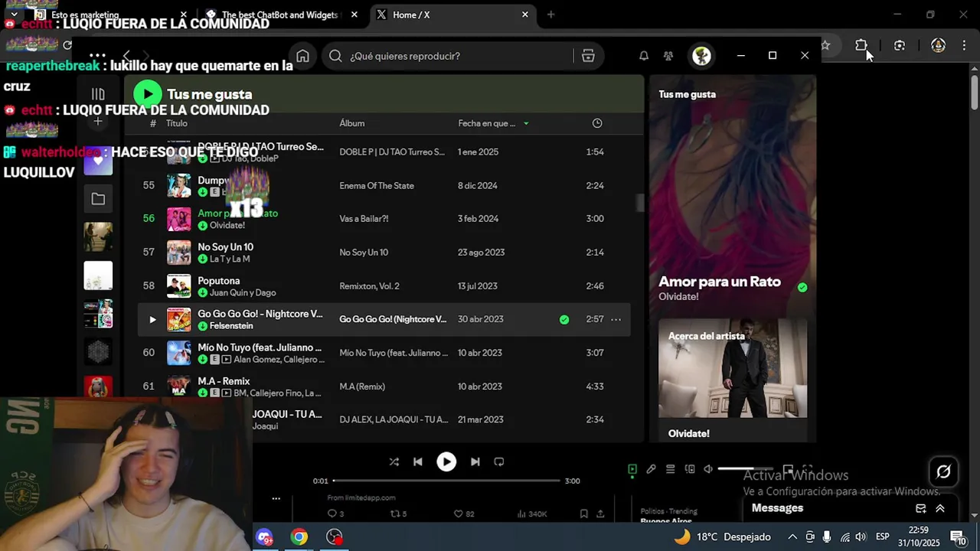Open Chrome three-dot menu

(965, 45)
